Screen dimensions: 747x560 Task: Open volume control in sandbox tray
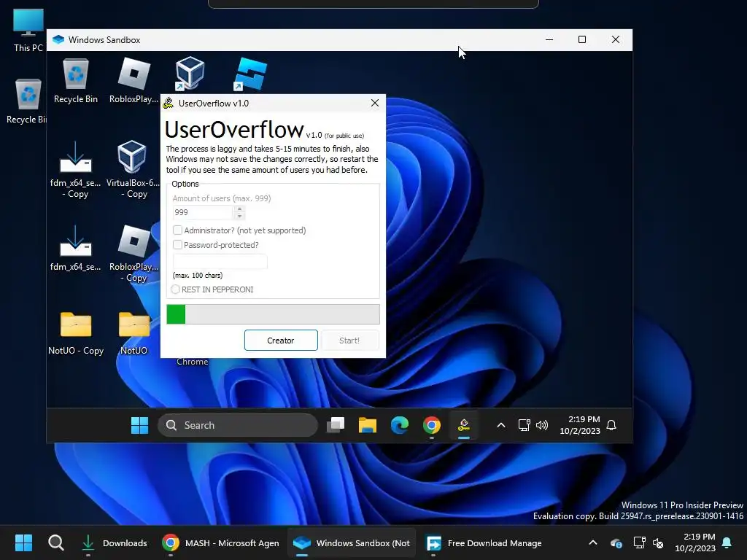[x=542, y=425]
